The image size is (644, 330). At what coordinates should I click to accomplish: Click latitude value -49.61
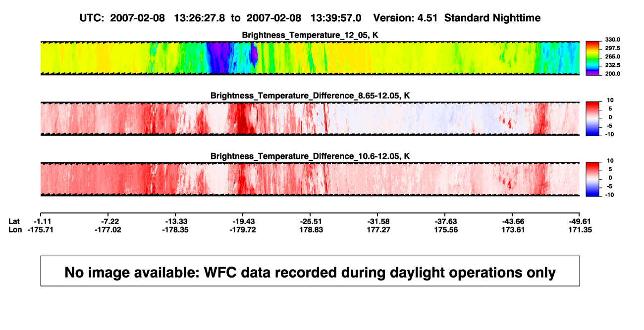click(x=581, y=221)
